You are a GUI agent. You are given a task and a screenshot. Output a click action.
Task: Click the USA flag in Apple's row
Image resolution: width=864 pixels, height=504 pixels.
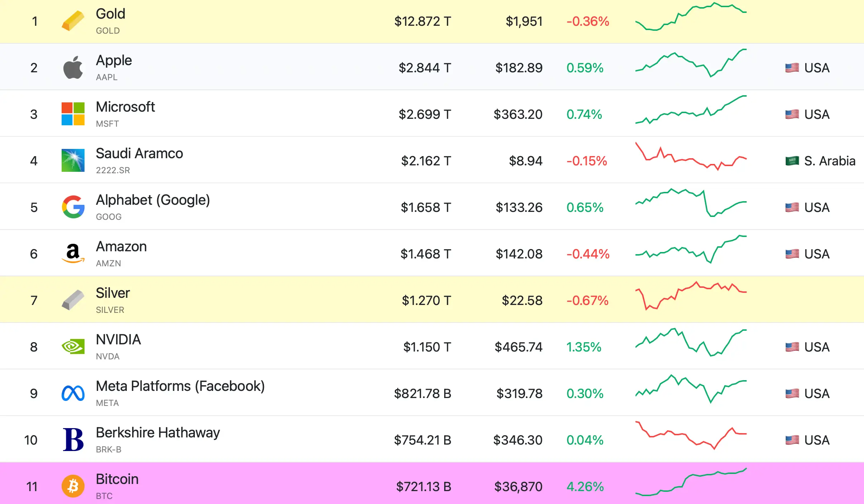792,68
